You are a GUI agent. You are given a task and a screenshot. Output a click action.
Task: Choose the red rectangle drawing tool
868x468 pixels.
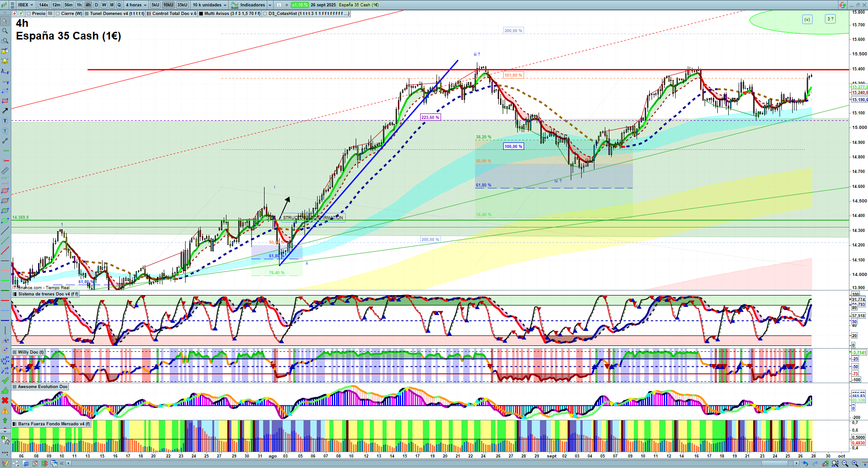pos(5,101)
